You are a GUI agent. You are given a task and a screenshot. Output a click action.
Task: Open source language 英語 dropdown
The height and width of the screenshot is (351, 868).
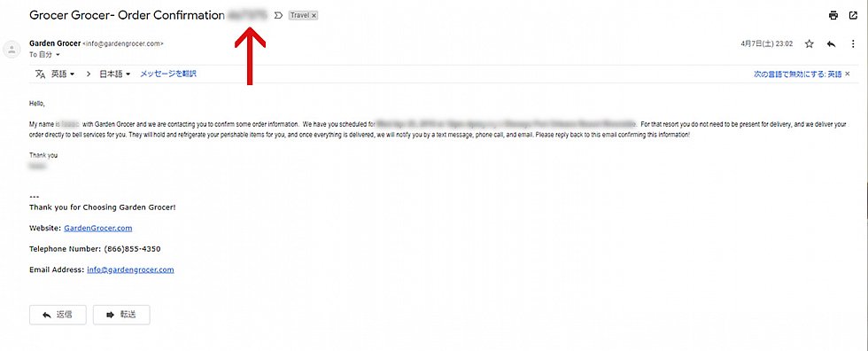click(x=63, y=74)
